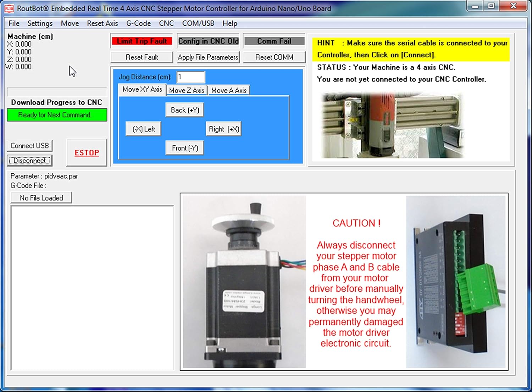Screen dimensions: 532x392
Task: Click the Reset Axis menu item
Action: pyautogui.click(x=102, y=23)
